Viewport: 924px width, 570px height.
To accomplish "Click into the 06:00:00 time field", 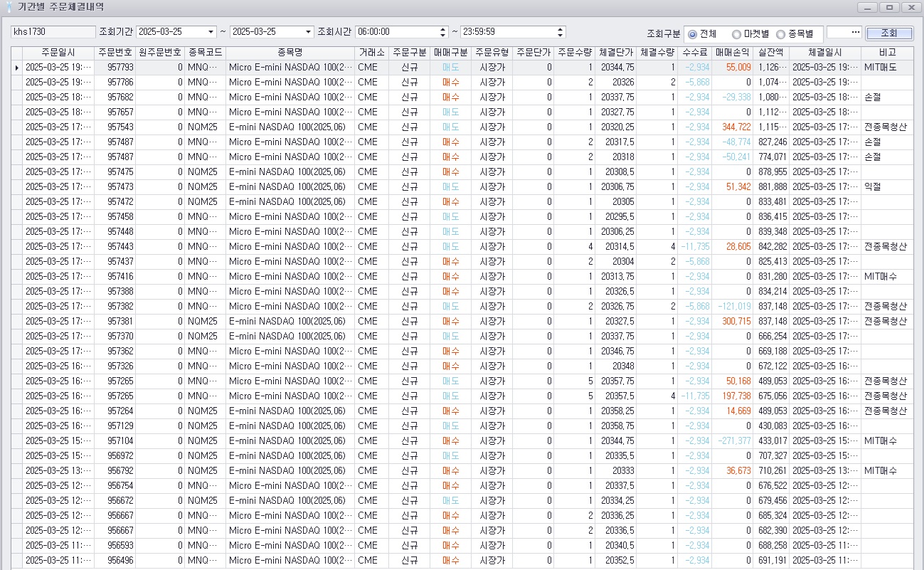I will pyautogui.click(x=397, y=32).
